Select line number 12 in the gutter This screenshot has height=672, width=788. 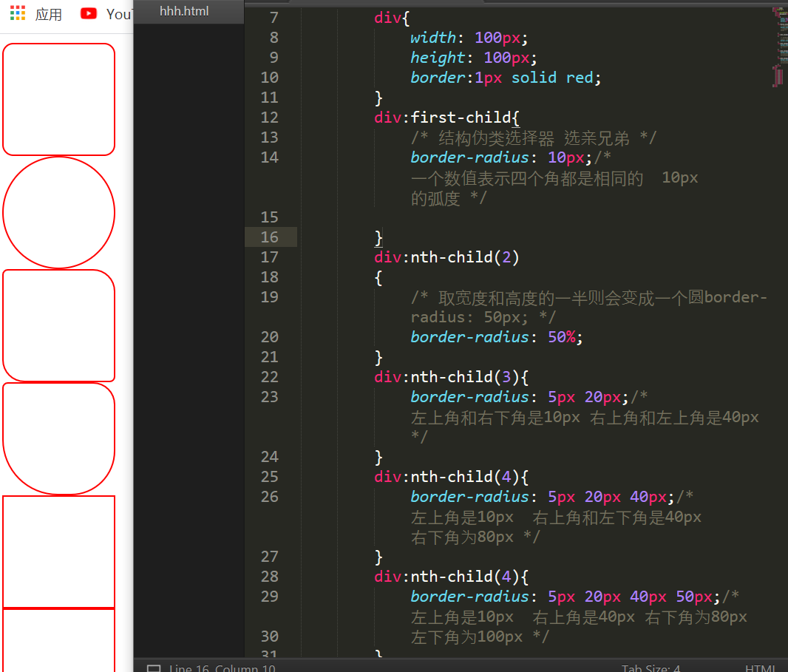[269, 118]
